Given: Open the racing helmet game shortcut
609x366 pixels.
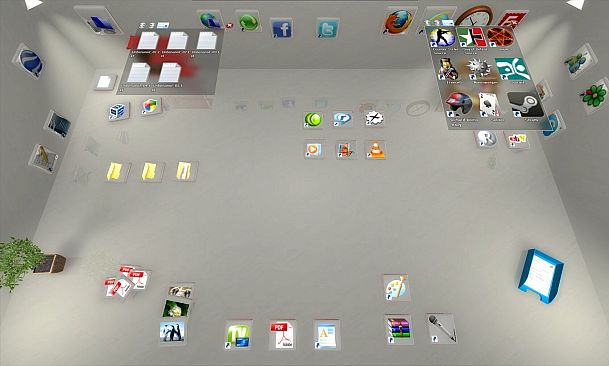Looking at the screenshot, I should (459, 105).
